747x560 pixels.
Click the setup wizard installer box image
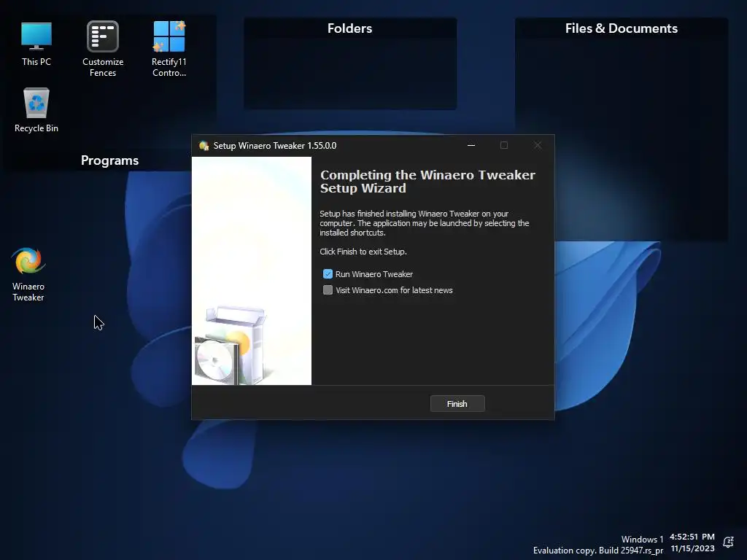231,345
